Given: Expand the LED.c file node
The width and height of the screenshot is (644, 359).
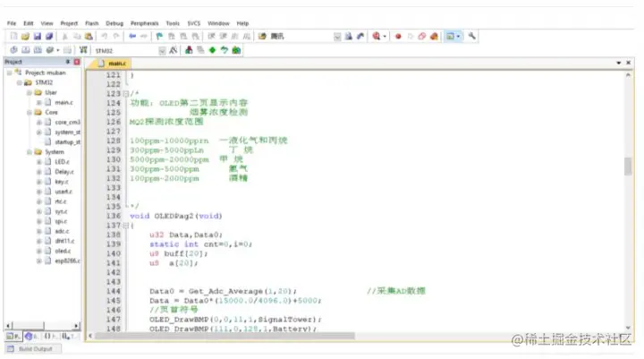Looking at the screenshot, I should (x=39, y=162).
